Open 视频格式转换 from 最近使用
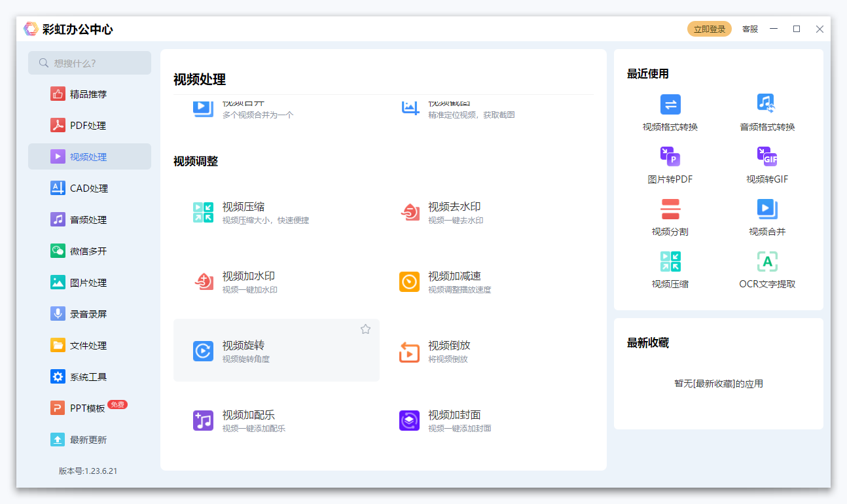Image resolution: width=847 pixels, height=504 pixels. tap(670, 113)
